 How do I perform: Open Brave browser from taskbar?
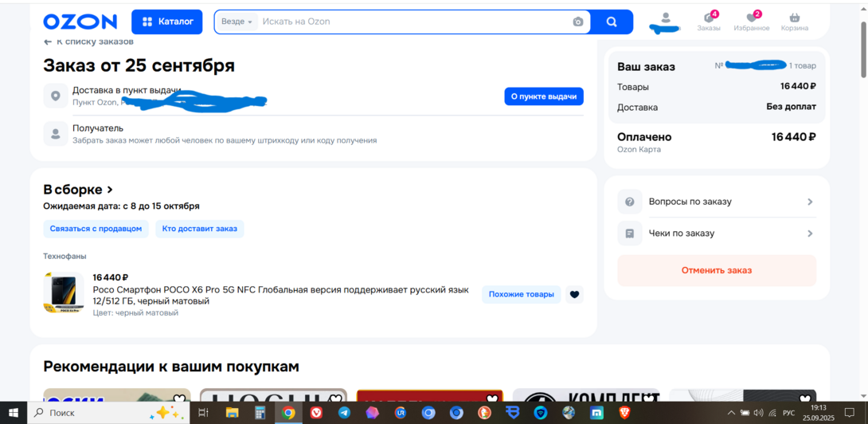624,413
